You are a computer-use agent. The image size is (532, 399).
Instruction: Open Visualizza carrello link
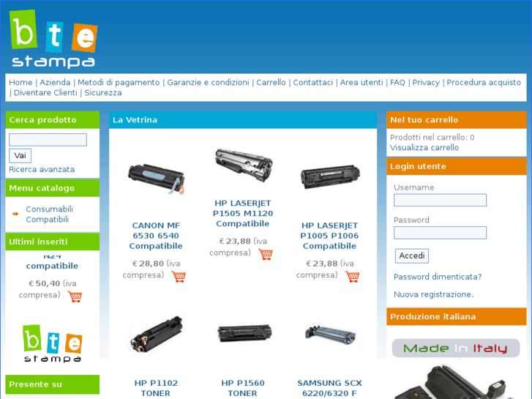tap(424, 148)
